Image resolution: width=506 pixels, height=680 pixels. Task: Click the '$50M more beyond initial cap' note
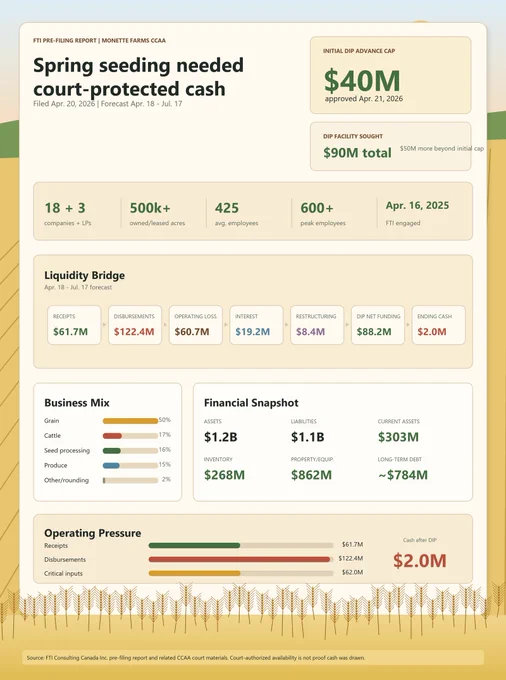tap(442, 148)
